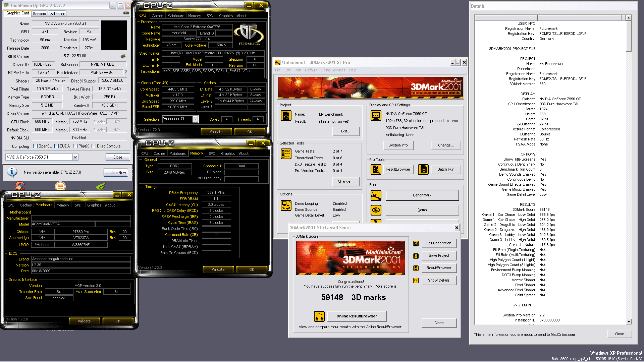
Task: Switch to the Validation tab in GPU-Z
Action: [x=57, y=14]
